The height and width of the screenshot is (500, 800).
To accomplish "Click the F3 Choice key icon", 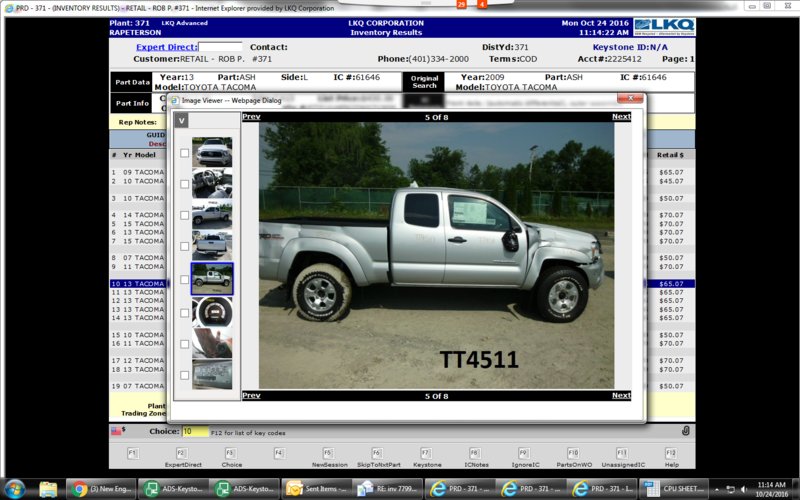I will pyautogui.click(x=231, y=453).
